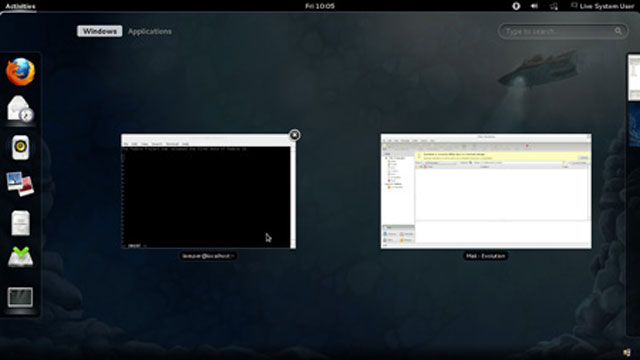Launch Rhythmbox music player from dash
Image resolution: width=640 pixels, height=360 pixels.
tap(20, 147)
